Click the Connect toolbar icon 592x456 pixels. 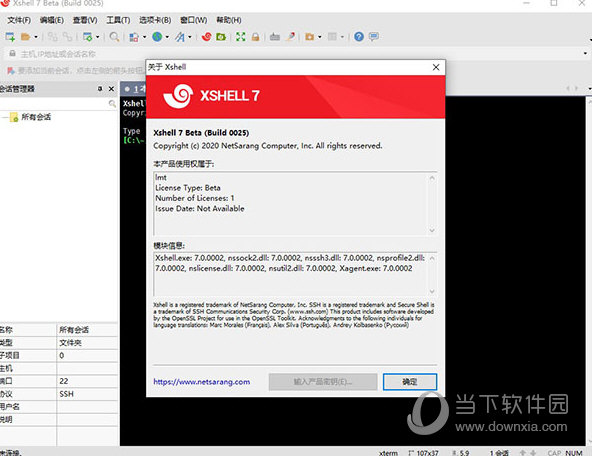[52, 37]
